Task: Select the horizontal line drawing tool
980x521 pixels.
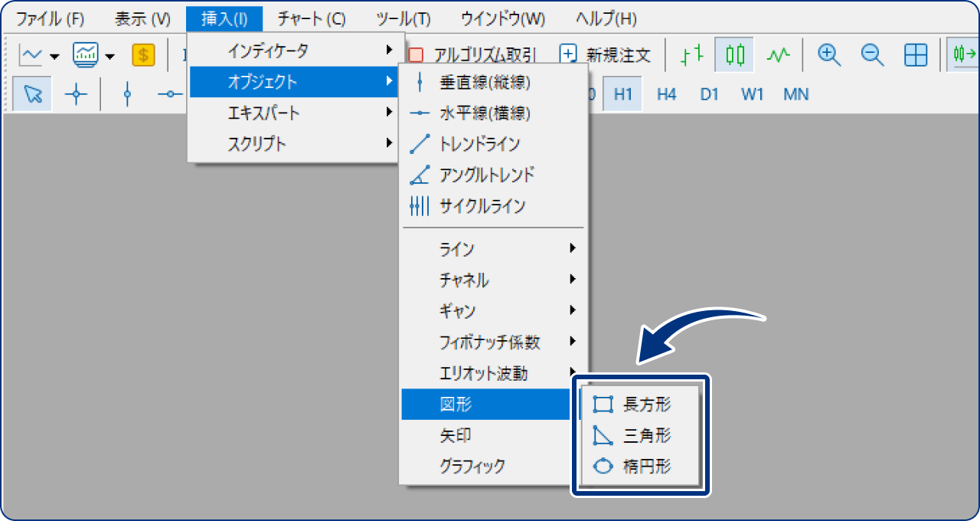Action: click(x=170, y=93)
